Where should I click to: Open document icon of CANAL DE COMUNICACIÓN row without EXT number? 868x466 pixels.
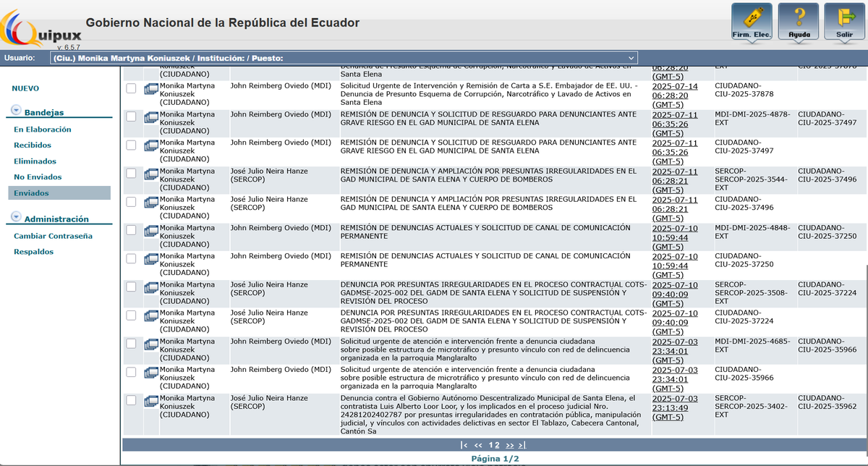(x=151, y=258)
